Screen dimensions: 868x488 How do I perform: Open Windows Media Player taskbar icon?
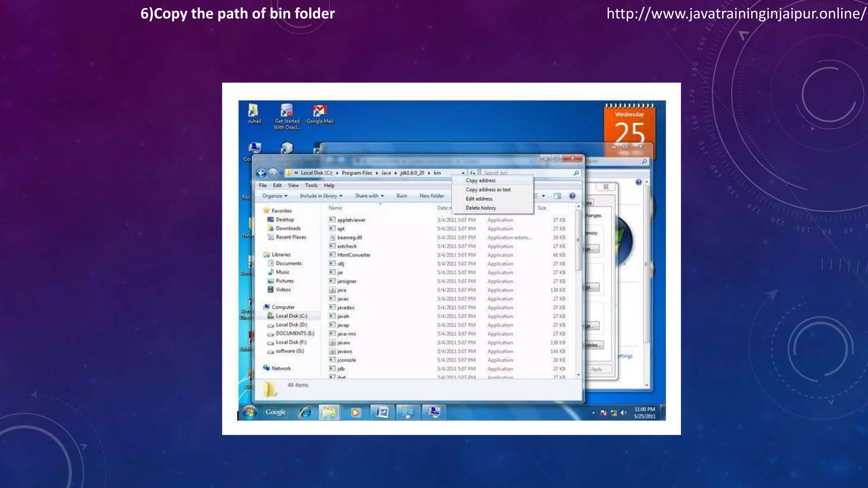(356, 412)
